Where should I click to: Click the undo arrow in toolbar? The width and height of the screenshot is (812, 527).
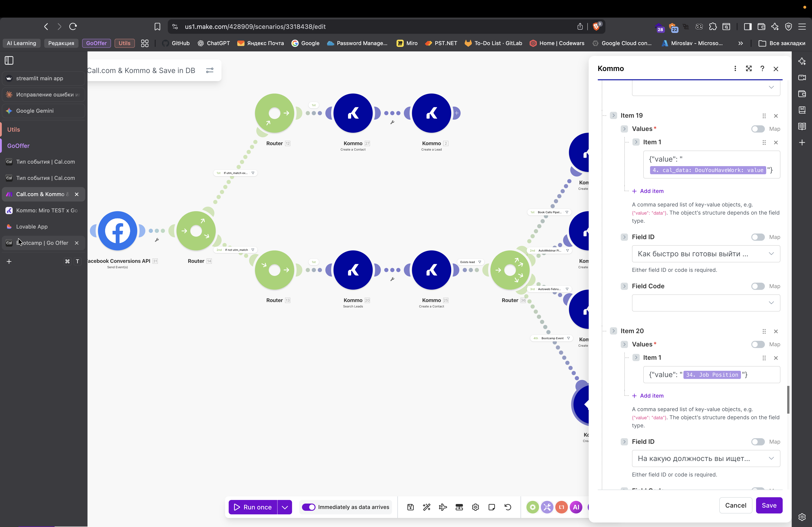[508, 507]
